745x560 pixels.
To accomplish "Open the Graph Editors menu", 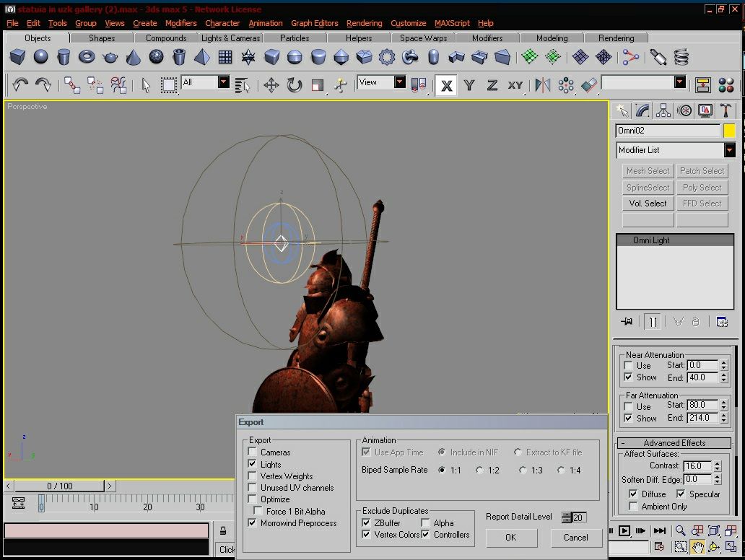I will tap(315, 23).
